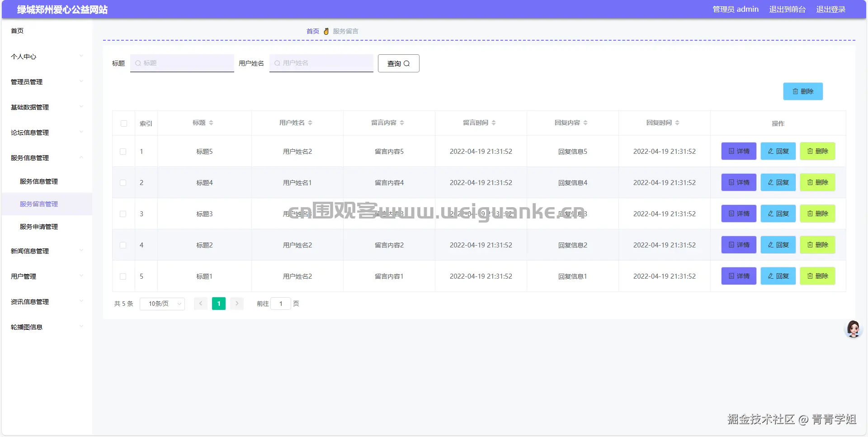This screenshot has height=437, width=868.
Task: Go to next page arrow
Action: [x=237, y=304]
